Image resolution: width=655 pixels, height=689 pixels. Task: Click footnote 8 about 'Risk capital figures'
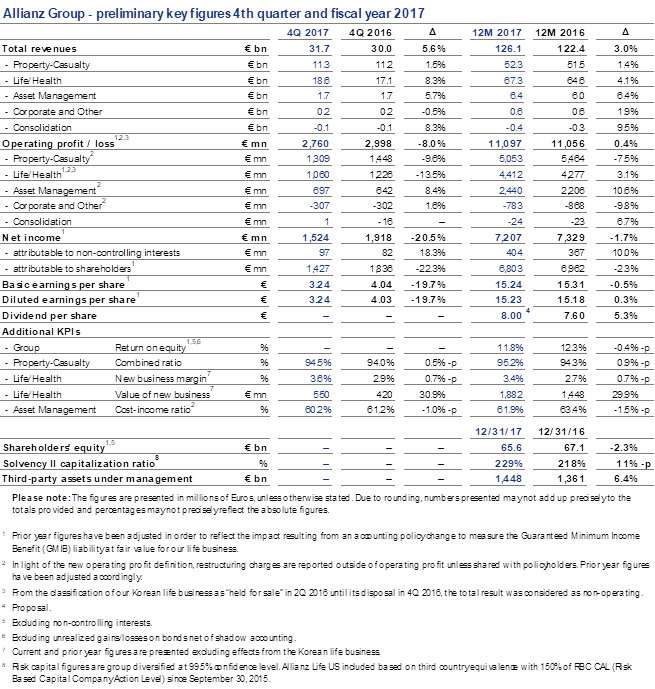point(322,673)
